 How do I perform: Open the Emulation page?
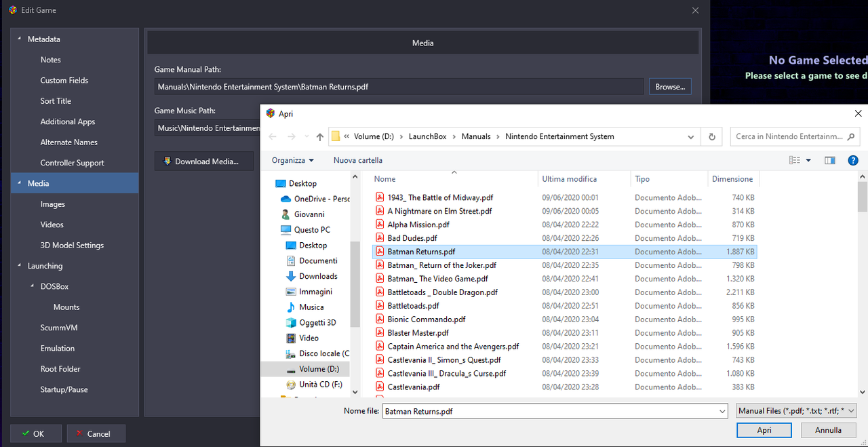(x=58, y=348)
